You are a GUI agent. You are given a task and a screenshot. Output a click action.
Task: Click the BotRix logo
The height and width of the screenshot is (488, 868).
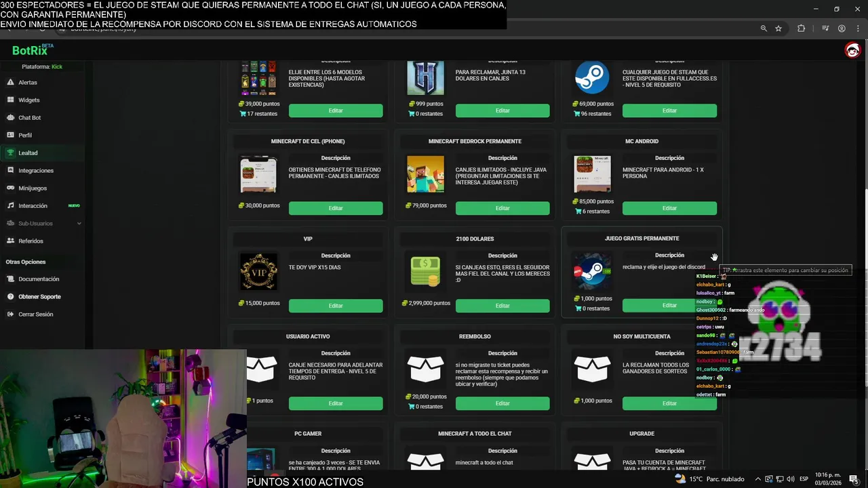click(x=33, y=50)
